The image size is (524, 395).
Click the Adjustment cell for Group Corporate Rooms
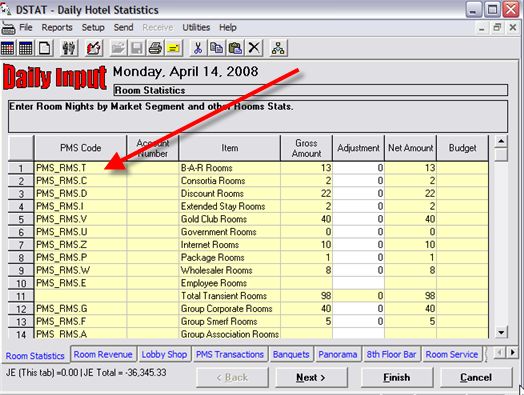coord(359,308)
